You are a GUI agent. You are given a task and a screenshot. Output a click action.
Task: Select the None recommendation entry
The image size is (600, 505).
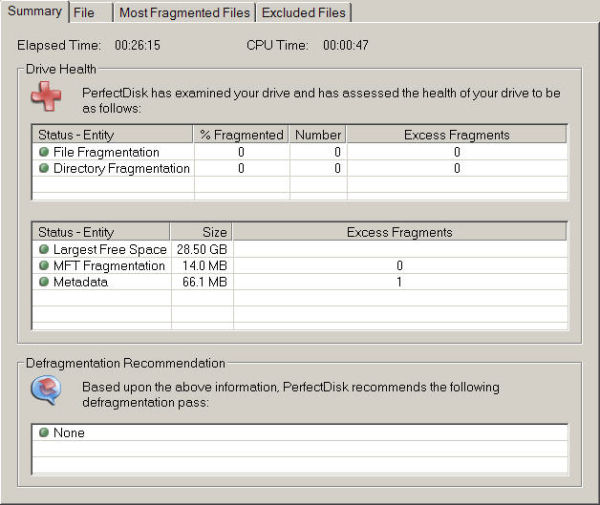click(300, 433)
